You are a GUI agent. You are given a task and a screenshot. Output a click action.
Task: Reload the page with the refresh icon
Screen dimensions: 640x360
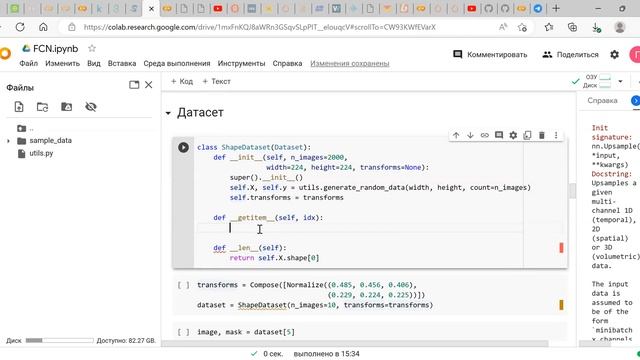20,27
